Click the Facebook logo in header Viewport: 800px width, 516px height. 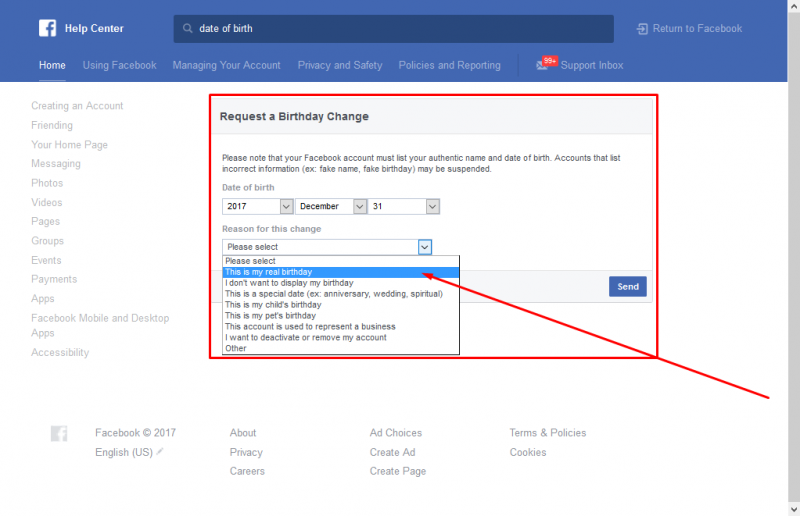[x=47, y=28]
